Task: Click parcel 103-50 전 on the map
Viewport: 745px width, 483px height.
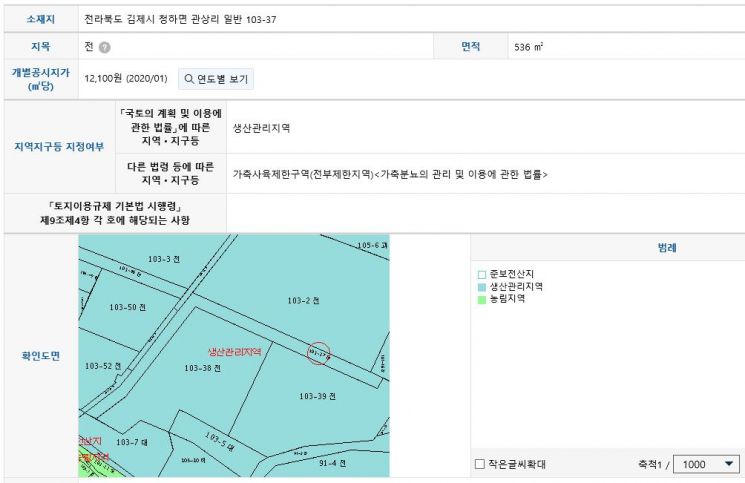Action: pyautogui.click(x=127, y=307)
